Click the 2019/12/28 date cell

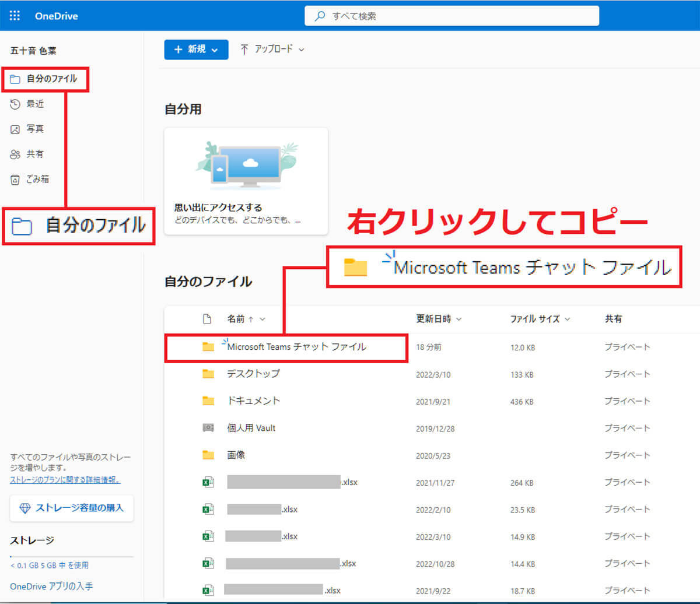point(435,428)
